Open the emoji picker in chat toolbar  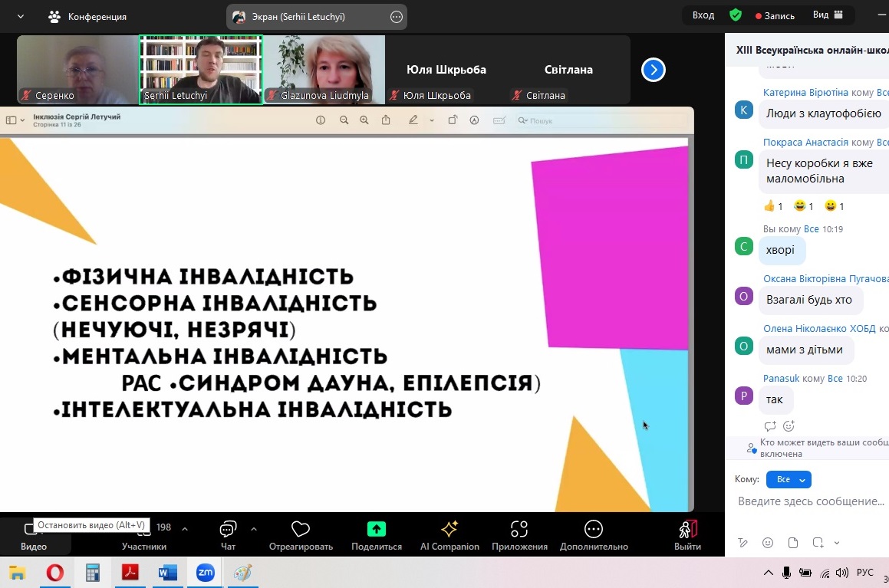tap(768, 543)
